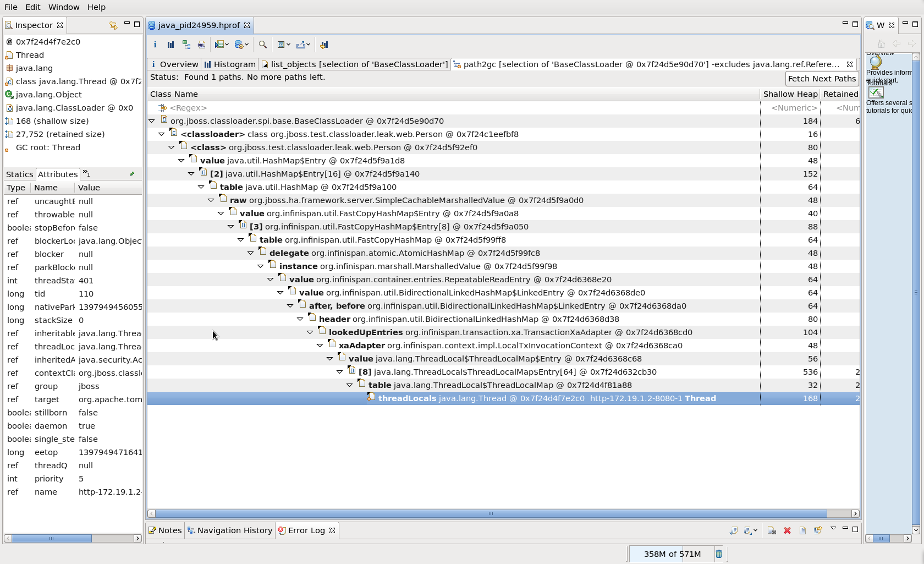Switch to the Histogram tab
924x564 pixels.
tap(229, 64)
